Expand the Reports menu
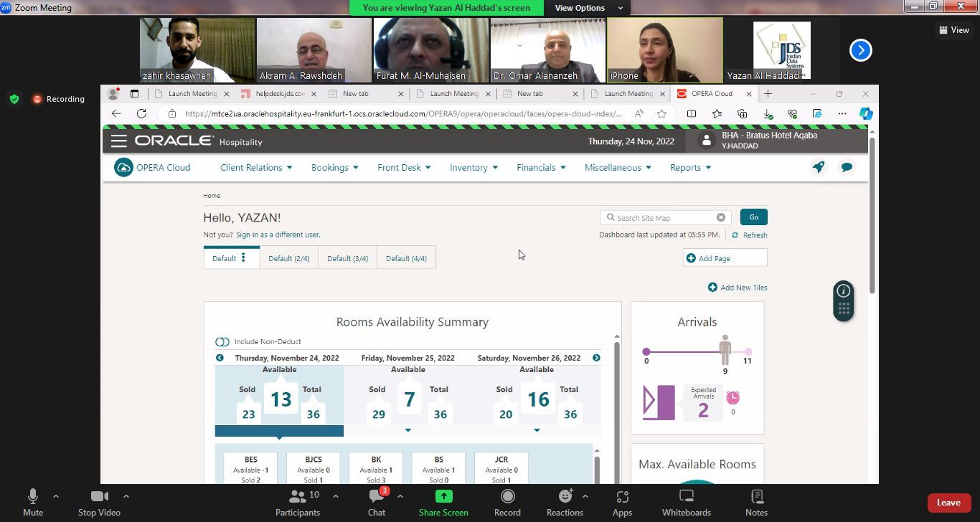The image size is (980, 522). pos(690,168)
